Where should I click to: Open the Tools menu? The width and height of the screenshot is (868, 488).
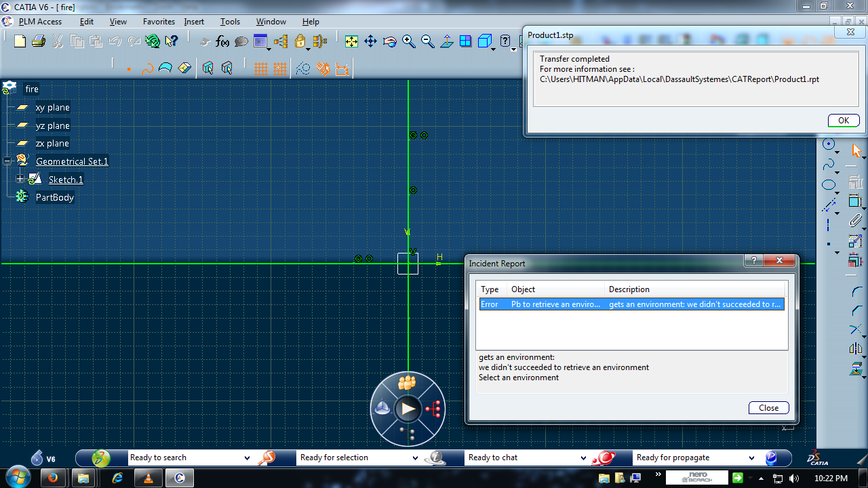pyautogui.click(x=230, y=22)
